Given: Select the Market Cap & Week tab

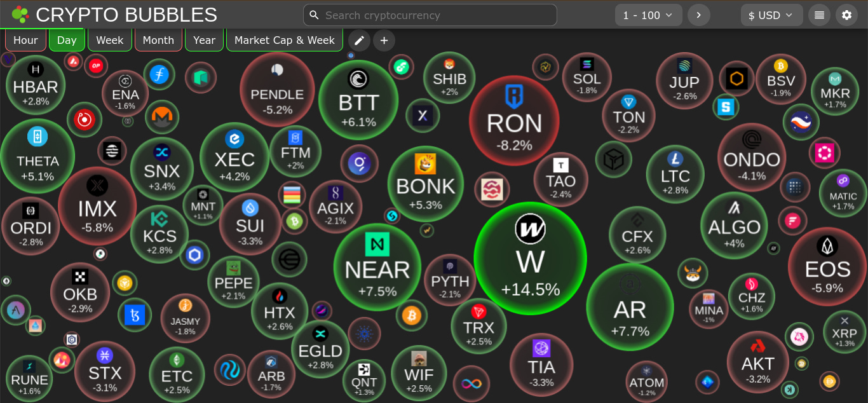Looking at the screenshot, I should coord(285,40).
